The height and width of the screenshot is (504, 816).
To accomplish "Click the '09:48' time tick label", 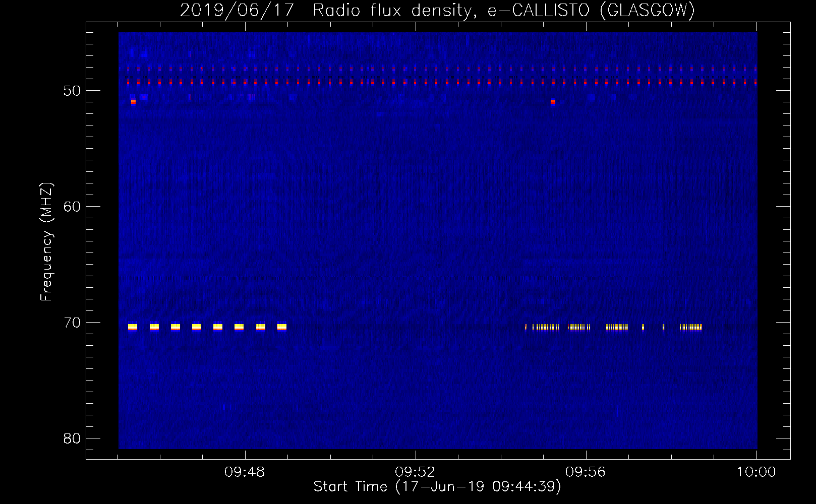I will click(x=245, y=472).
